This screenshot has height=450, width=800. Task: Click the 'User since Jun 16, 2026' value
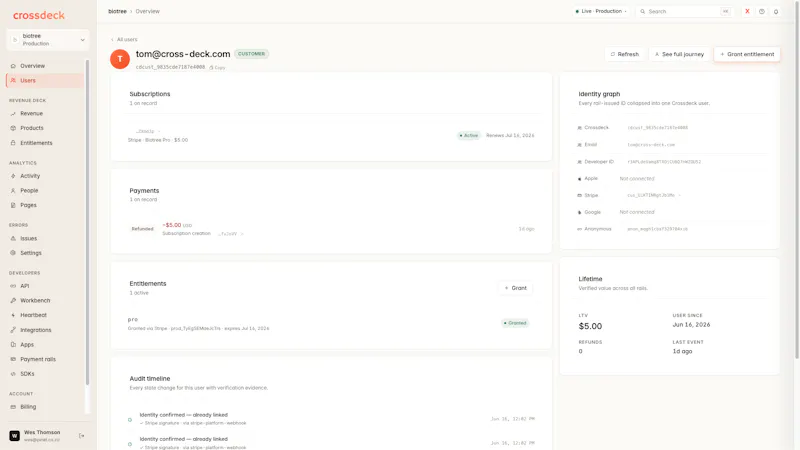click(691, 324)
